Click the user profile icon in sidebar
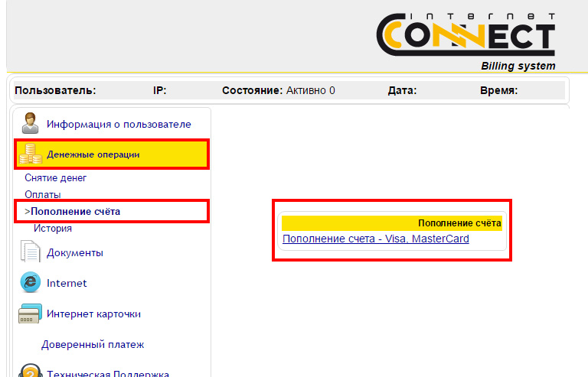Viewport: 588px width, 377px height. (31, 123)
